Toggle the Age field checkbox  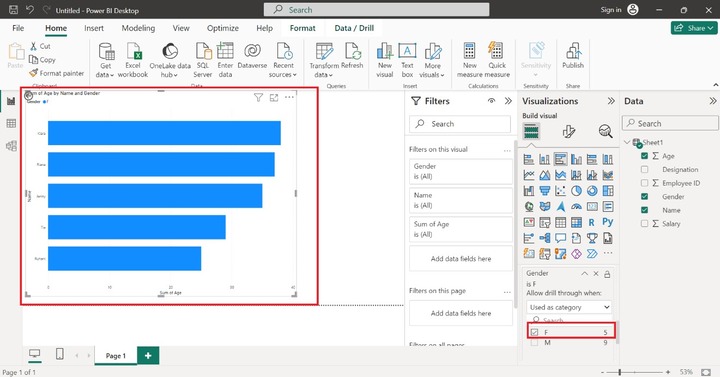click(x=644, y=156)
